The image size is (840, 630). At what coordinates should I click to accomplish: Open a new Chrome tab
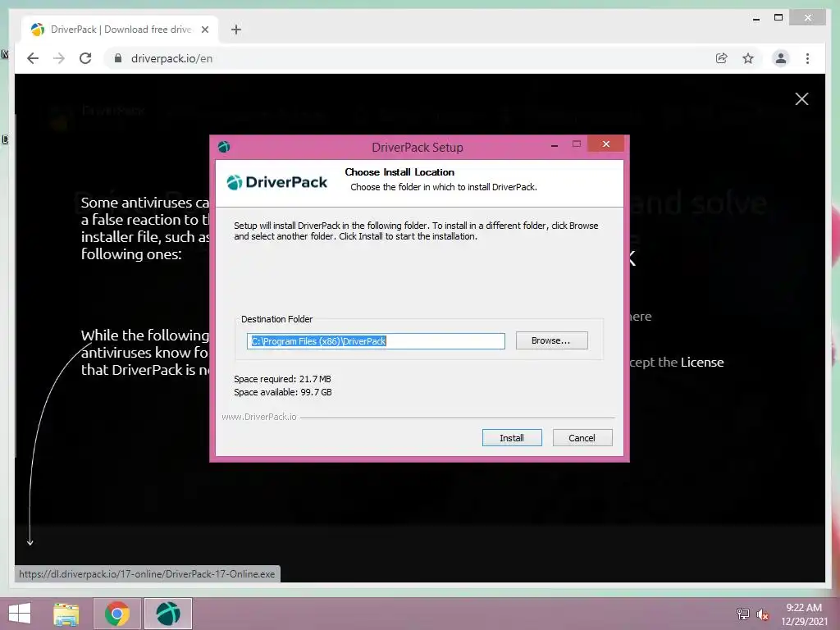click(235, 30)
